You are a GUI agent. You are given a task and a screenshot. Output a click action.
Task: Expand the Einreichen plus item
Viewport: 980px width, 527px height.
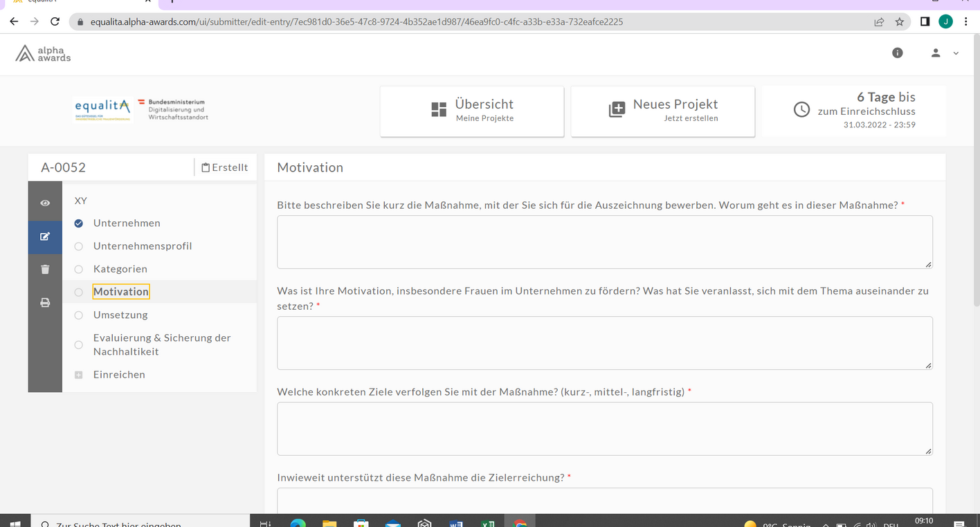tap(79, 375)
